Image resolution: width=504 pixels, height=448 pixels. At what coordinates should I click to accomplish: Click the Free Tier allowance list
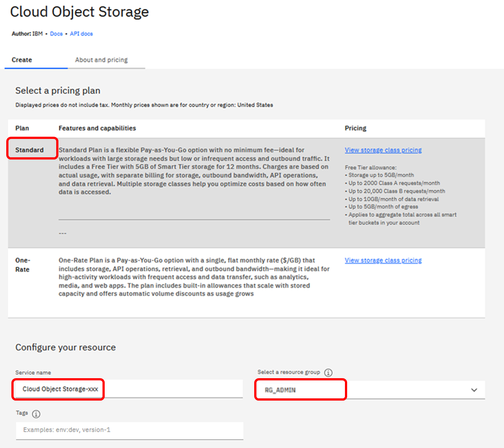[400, 195]
